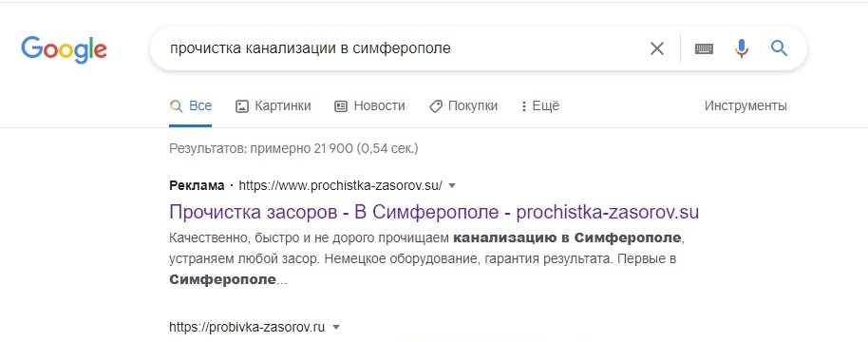Viewport: 868px width, 342px height.
Task: Click the https://probivka-zasorov.ru URL
Action: pyautogui.click(x=247, y=327)
